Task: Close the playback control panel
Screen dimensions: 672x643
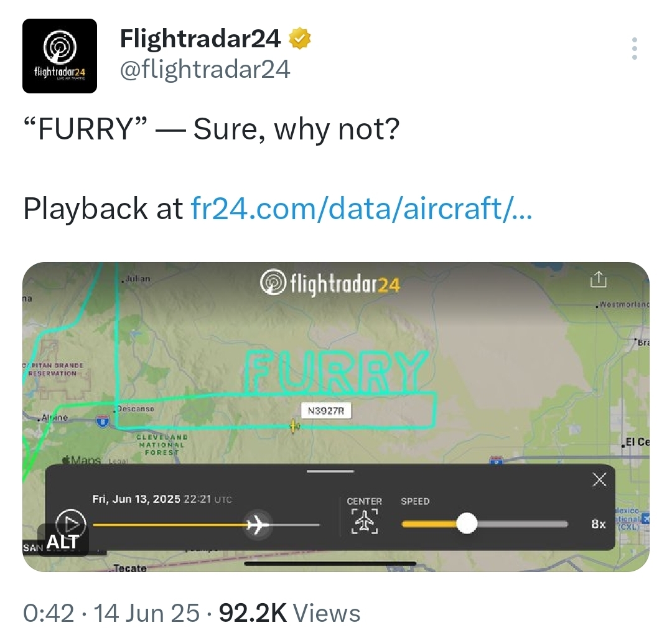Action: coord(599,480)
